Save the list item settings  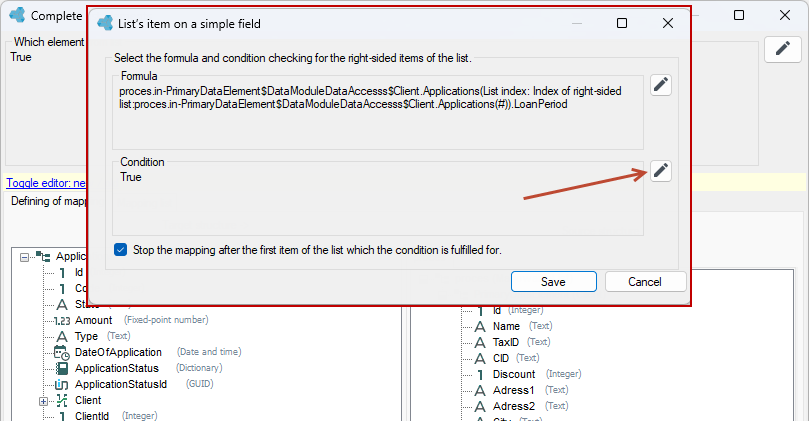pyautogui.click(x=554, y=282)
